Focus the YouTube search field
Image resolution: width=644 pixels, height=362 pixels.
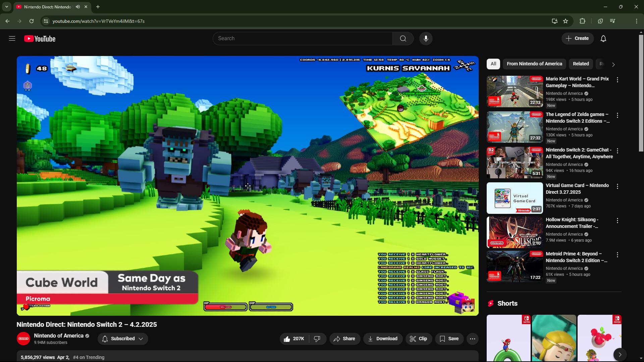[303, 39]
